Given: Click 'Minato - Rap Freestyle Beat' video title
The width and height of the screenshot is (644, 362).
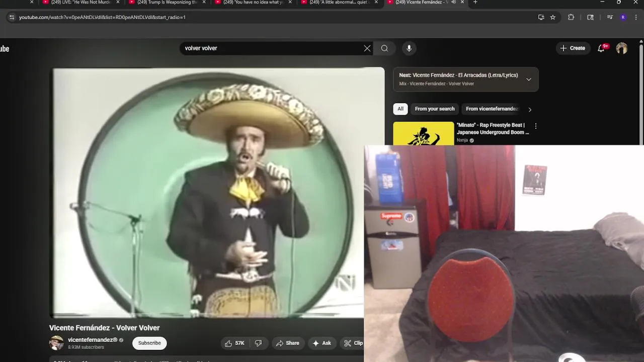Looking at the screenshot, I should (493, 129).
